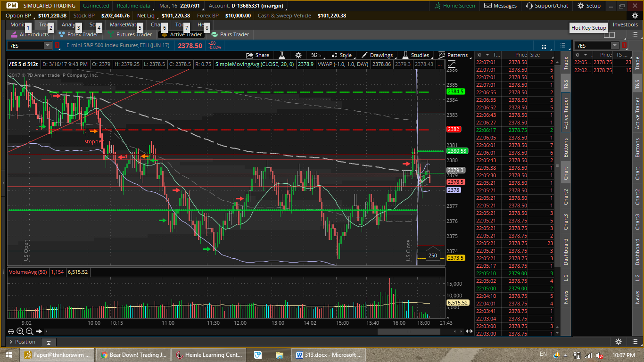Click the list icon in bottom status bar

click(x=635, y=342)
